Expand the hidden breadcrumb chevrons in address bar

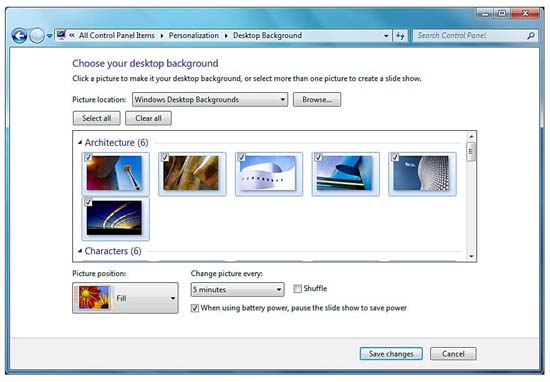[72, 35]
